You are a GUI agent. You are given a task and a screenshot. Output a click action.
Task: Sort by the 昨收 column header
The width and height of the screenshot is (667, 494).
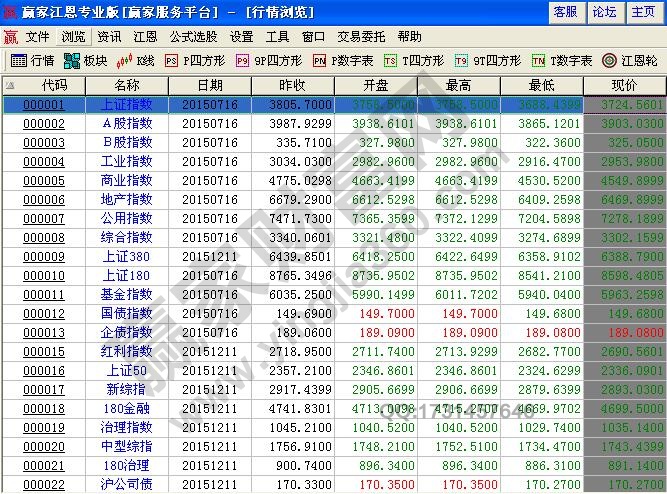pos(293,86)
